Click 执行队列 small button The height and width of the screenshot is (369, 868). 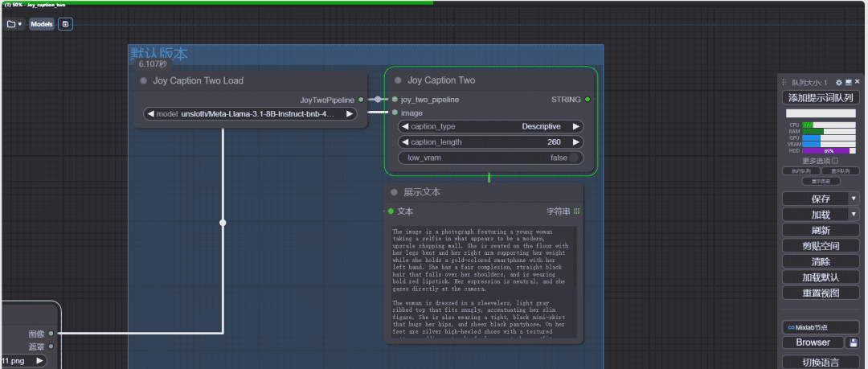pos(801,171)
